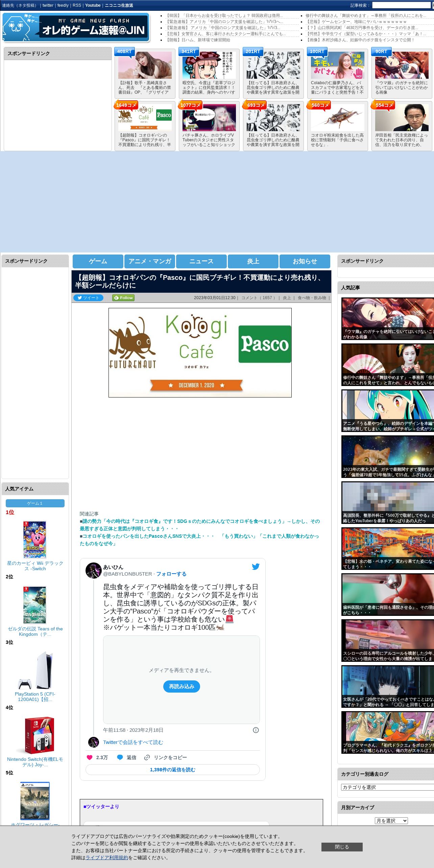Open the Youtube link in top bar

point(93,5)
